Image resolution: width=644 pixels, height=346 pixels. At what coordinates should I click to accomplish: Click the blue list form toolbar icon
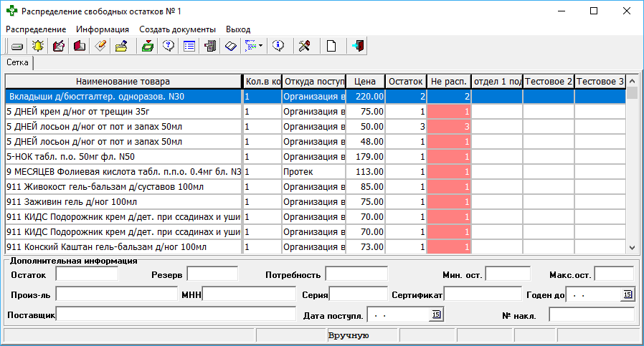click(x=189, y=46)
